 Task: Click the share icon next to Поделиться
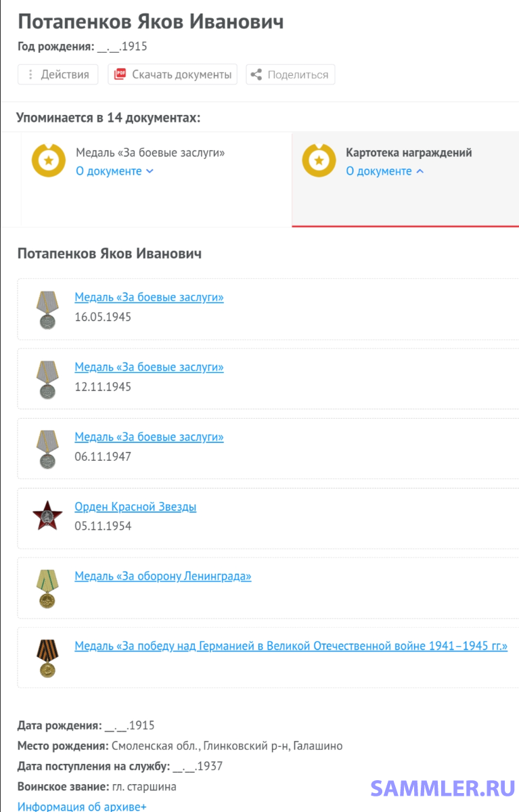(x=256, y=74)
